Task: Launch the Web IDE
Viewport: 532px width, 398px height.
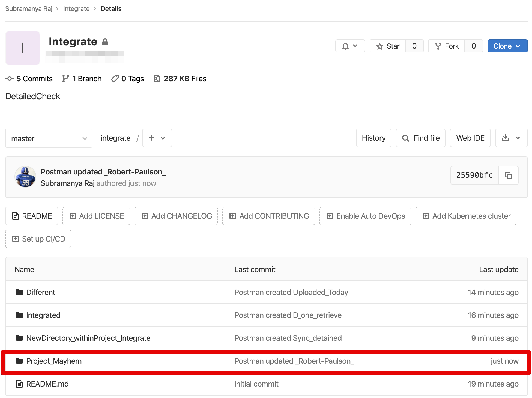Action: 470,138
